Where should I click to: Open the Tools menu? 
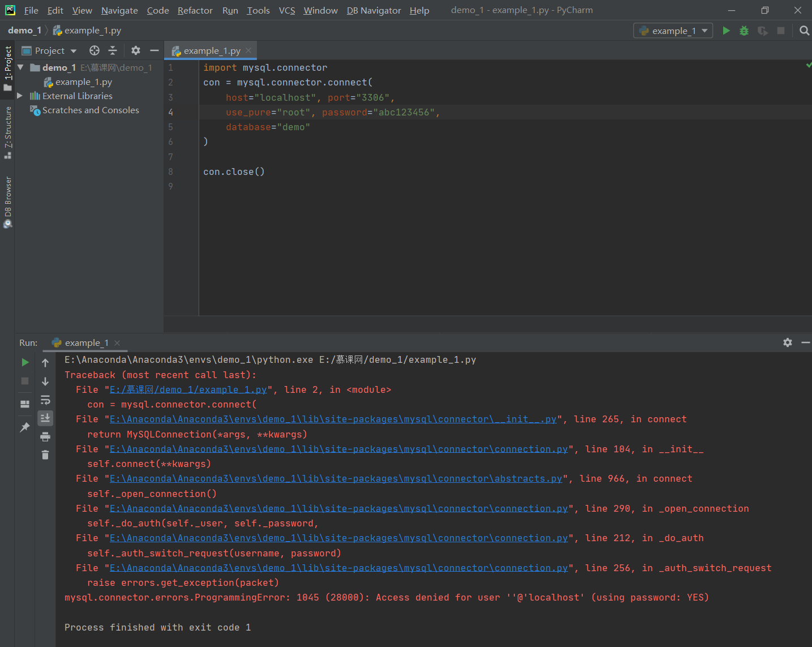[x=259, y=10]
